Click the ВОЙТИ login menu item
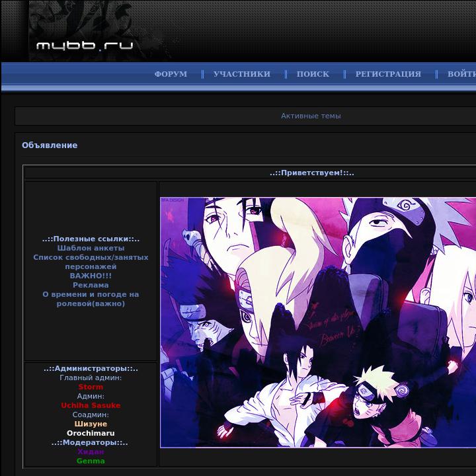This screenshot has width=476, height=476. tap(461, 74)
